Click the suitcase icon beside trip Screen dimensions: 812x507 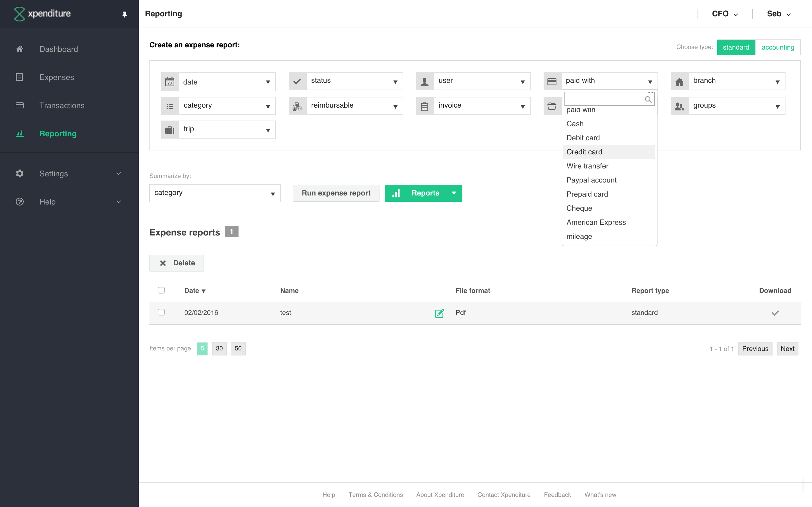[x=170, y=130]
